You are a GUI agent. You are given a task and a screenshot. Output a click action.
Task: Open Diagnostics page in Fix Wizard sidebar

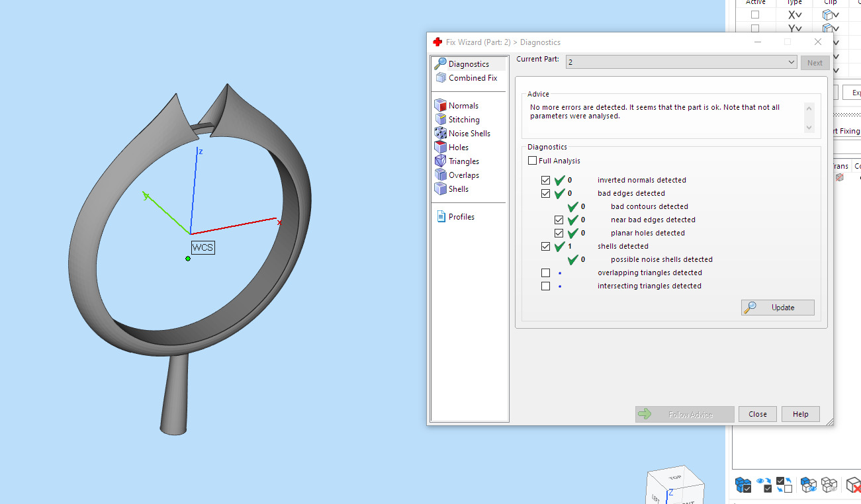(469, 64)
